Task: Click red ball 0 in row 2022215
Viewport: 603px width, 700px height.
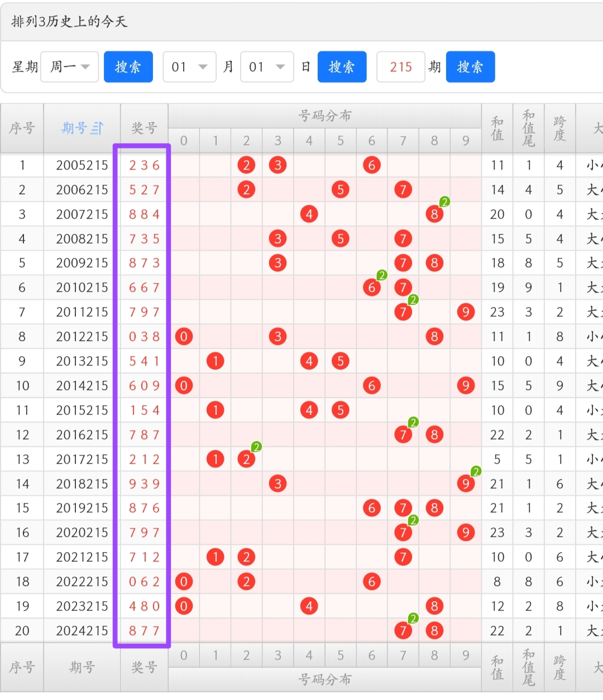Action: point(184,582)
